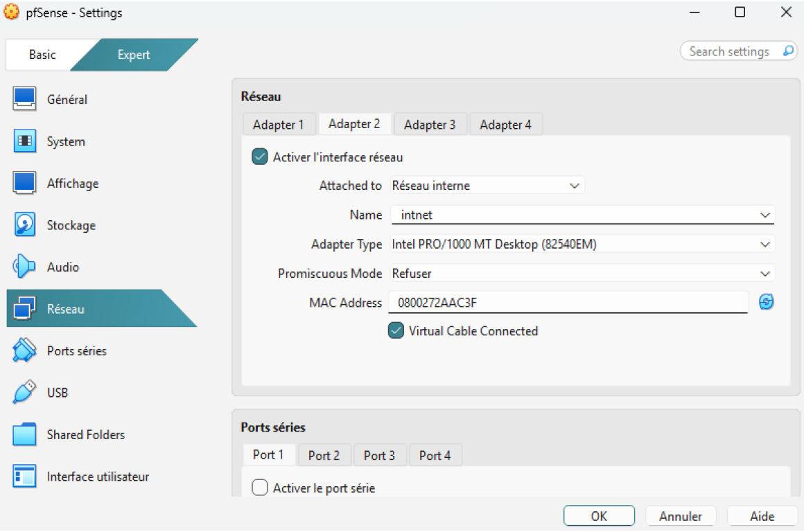The image size is (804, 532).
Task: Switch to the Adapter 3 tab
Action: [430, 125]
